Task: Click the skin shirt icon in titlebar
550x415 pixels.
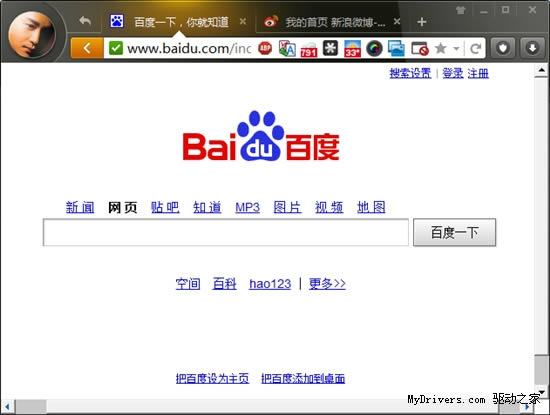Action: pos(461,10)
